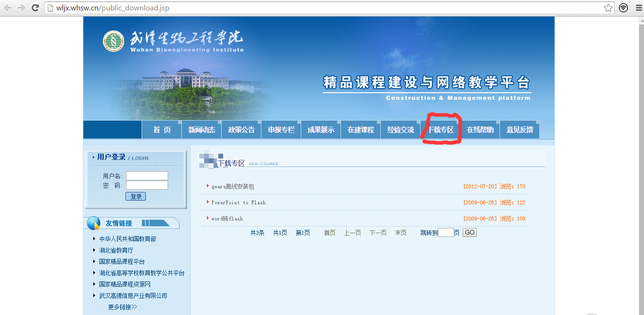Click 浏览：122 view count text
The width and height of the screenshot is (644, 315).
point(512,202)
